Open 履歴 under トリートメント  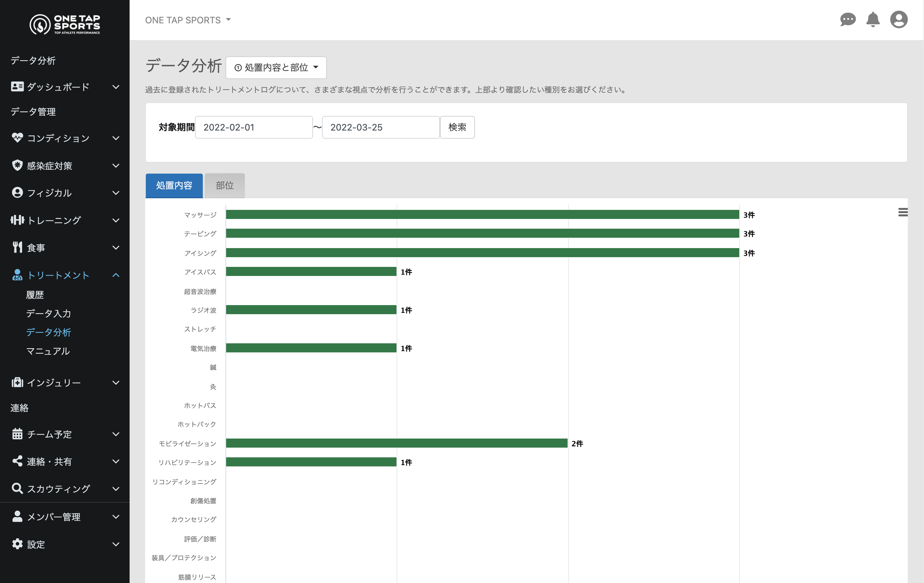click(35, 295)
